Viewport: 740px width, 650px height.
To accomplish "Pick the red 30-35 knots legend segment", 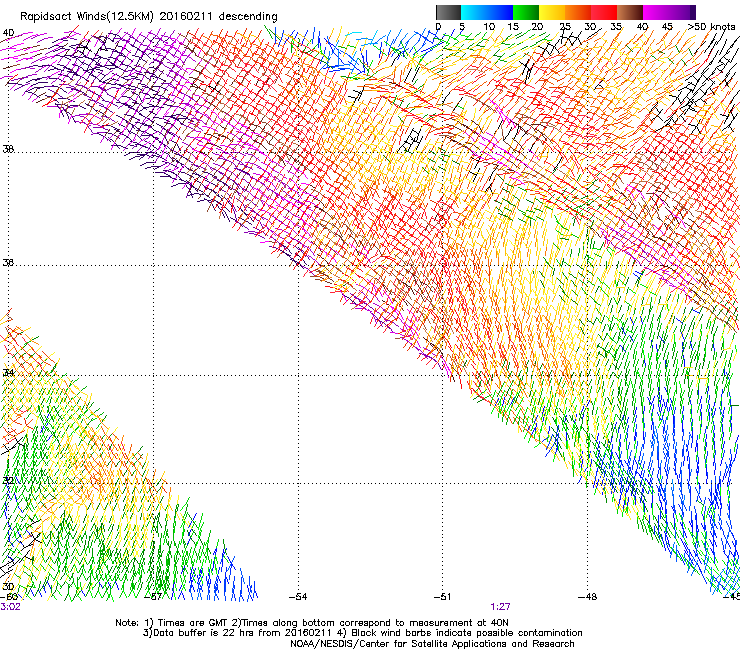I will point(604,12).
